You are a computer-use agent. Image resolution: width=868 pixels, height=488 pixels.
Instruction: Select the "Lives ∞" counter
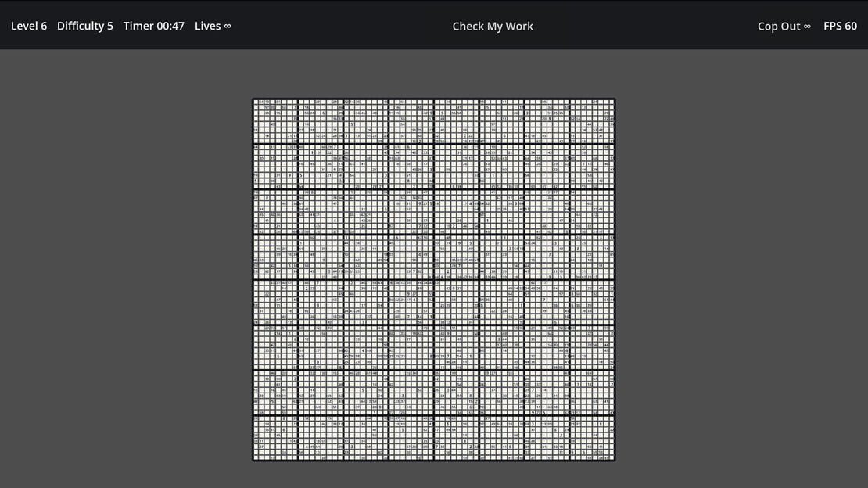[213, 26]
